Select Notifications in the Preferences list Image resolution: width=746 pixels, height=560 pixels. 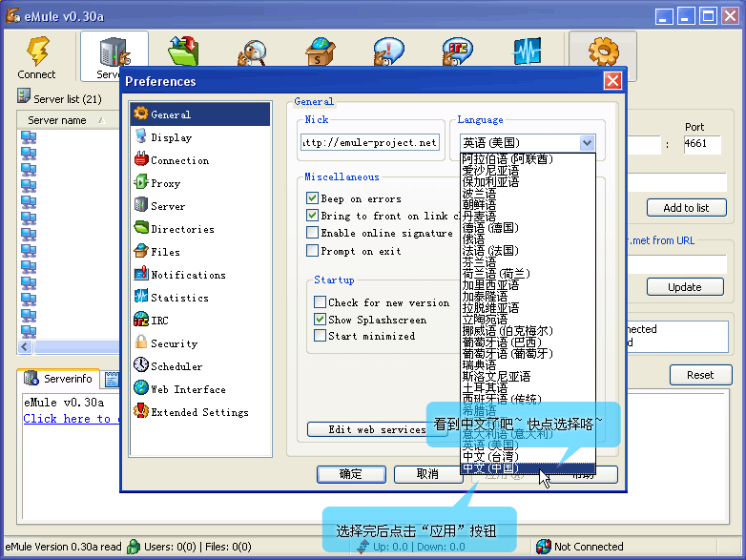click(200, 274)
